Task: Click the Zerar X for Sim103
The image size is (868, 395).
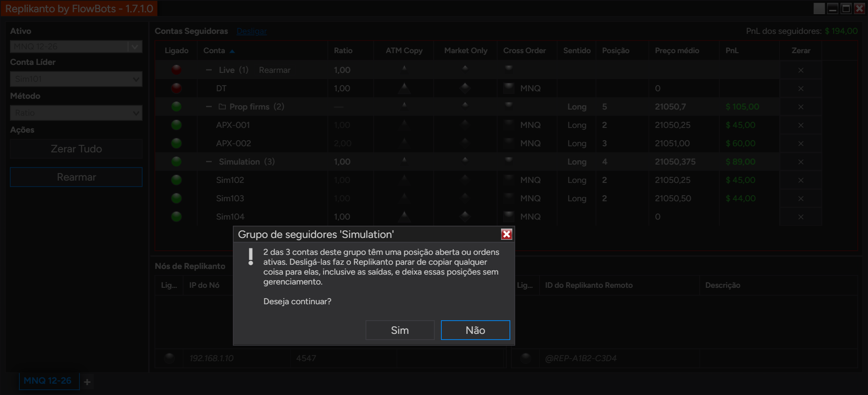Action: (x=801, y=198)
